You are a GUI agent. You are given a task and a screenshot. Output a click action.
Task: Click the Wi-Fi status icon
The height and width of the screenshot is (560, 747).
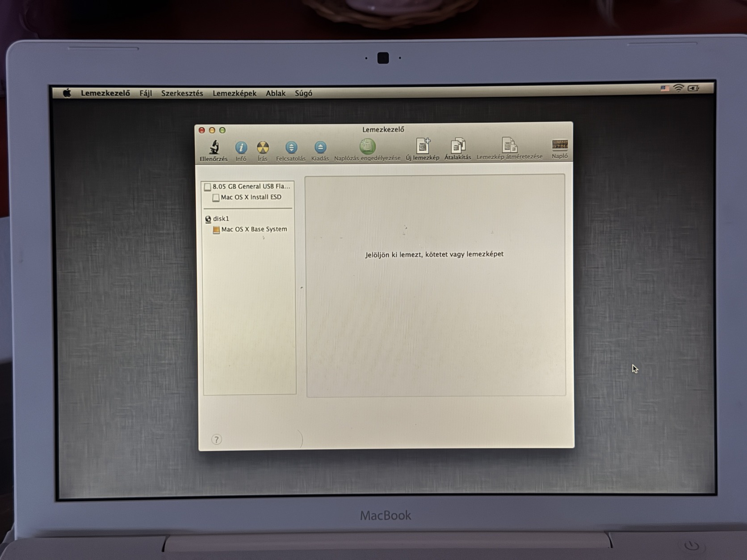coord(679,88)
